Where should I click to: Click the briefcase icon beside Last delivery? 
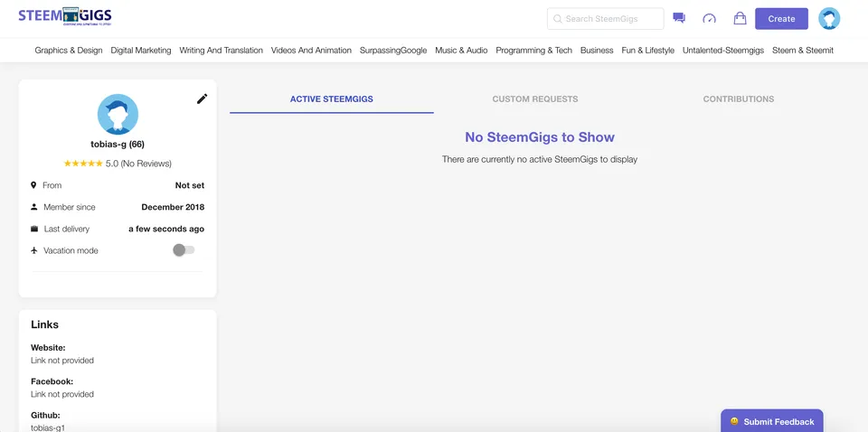34,229
